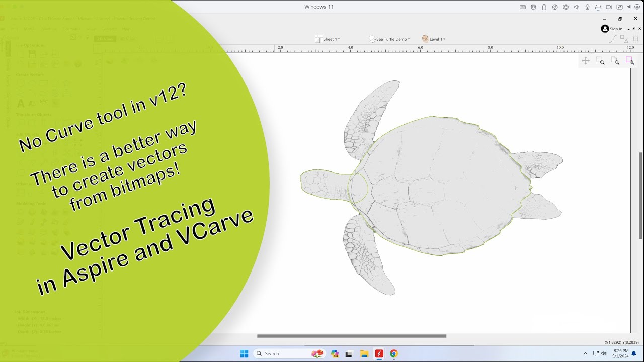This screenshot has width=644, height=362.
Task: Click the printer icon in Parallels bar
Action: (x=598, y=7)
